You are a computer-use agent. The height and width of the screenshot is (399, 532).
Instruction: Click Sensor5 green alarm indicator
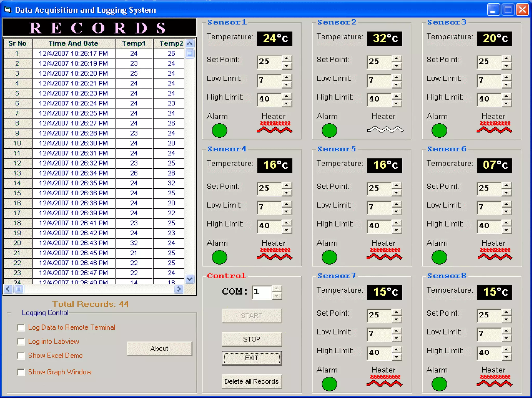(329, 257)
